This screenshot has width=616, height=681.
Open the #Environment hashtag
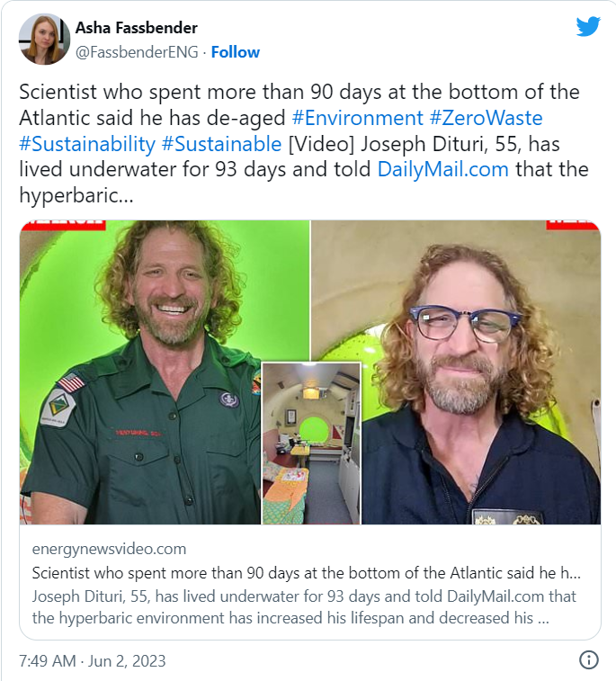pos(357,118)
